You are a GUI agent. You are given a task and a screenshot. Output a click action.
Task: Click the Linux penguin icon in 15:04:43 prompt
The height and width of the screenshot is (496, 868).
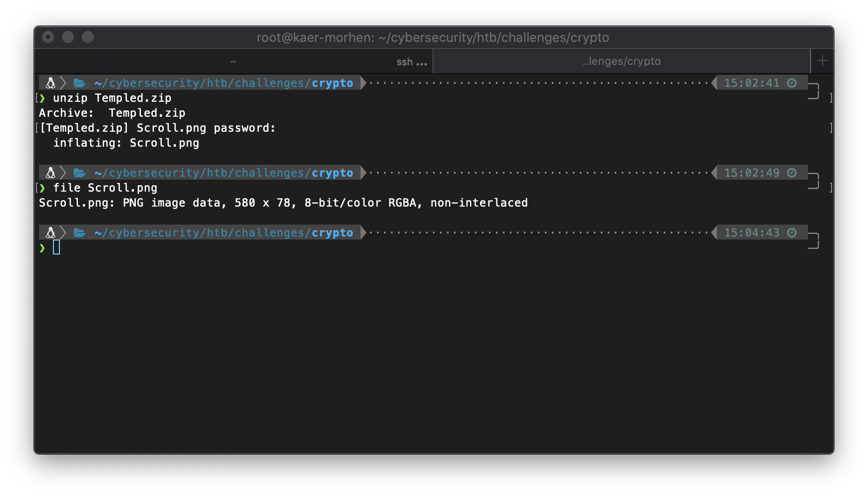coord(50,233)
